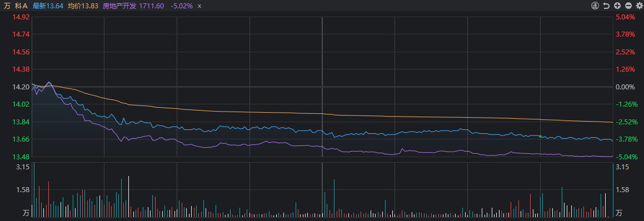This screenshot has width=644, height=221.
Task: Click the red 3.78% percent axis label
Action: click(x=626, y=34)
